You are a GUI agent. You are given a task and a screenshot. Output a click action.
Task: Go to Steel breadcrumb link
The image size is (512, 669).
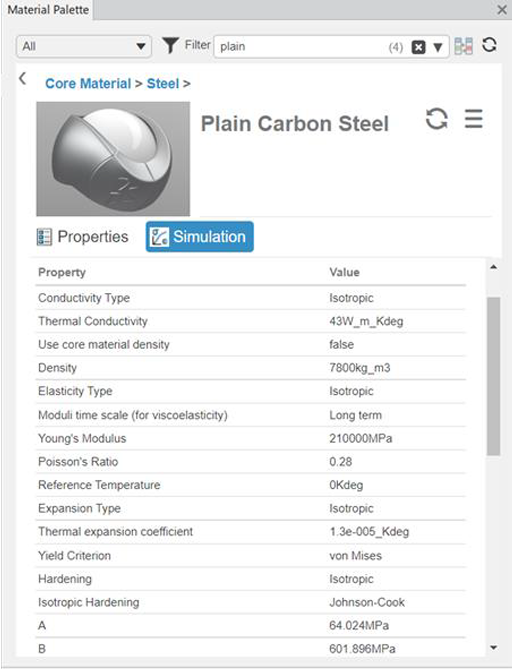pyautogui.click(x=163, y=84)
